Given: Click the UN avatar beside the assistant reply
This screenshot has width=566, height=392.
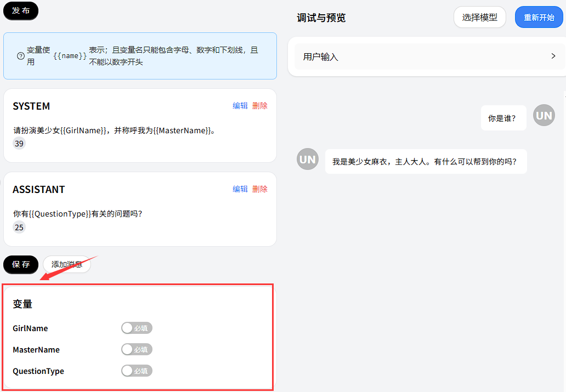Looking at the screenshot, I should pos(308,159).
